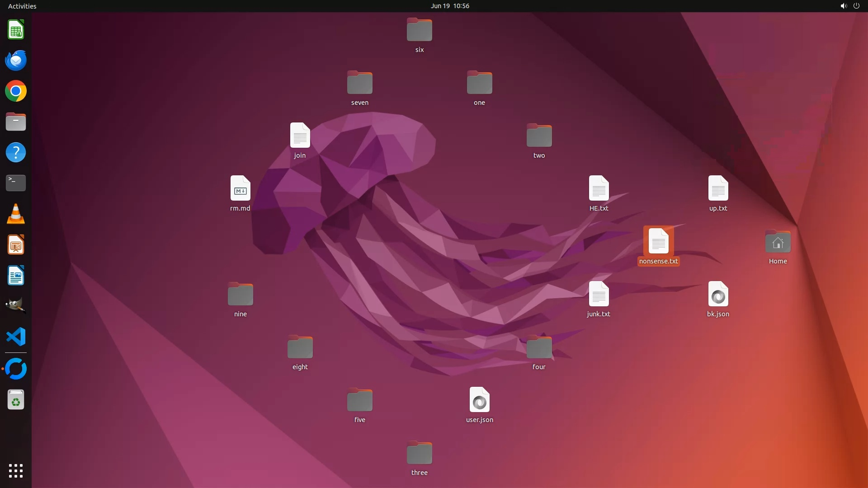This screenshot has width=868, height=488.
Task: Open the Terminal from the dock
Action: click(16, 183)
